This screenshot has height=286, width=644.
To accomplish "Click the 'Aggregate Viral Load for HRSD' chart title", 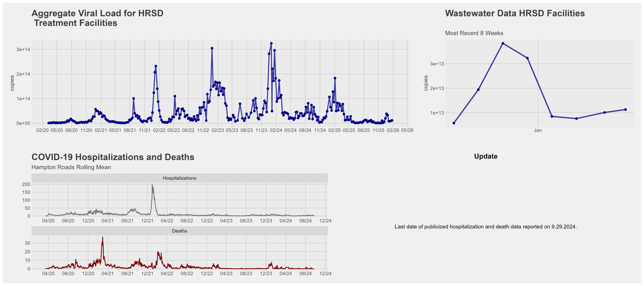I will (97, 13).
